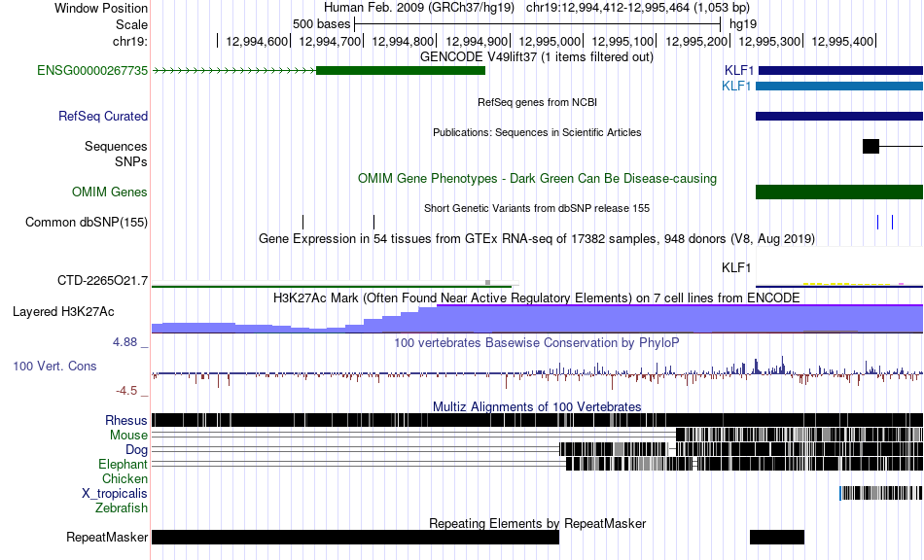Click the 12,995,000 ruler coordinate
The image size is (924, 560).
(x=550, y=41)
